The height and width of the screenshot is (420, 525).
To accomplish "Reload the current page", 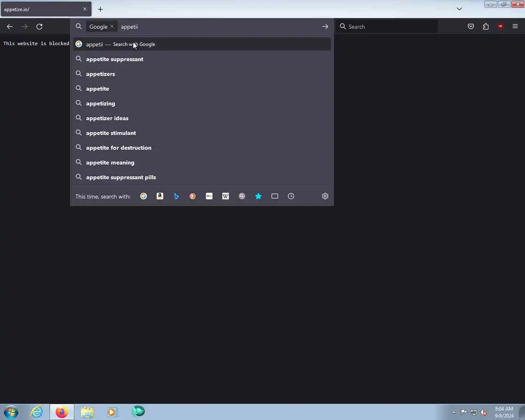I will (x=39, y=27).
